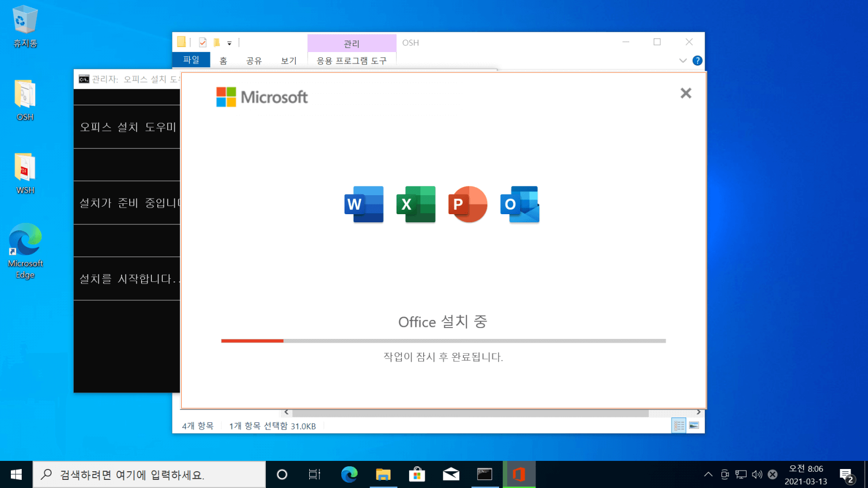Click the 관리 contextual tab in Explorer
The height and width of the screenshot is (488, 868).
coord(352,43)
